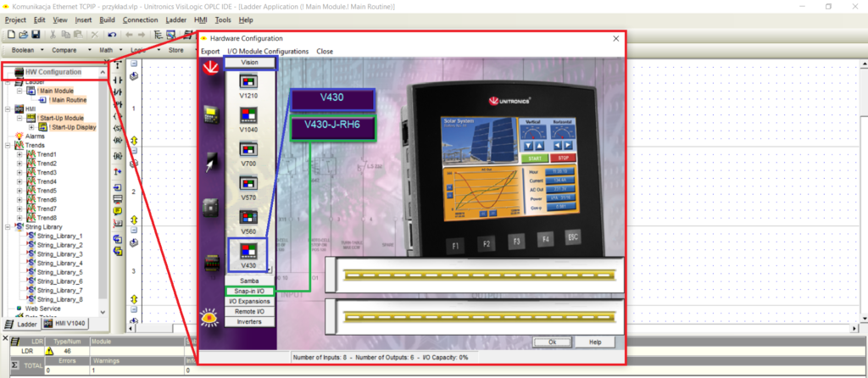The width and height of the screenshot is (868, 378).
Task: Click the Sigma TOTAL icon
Action: tap(15, 365)
